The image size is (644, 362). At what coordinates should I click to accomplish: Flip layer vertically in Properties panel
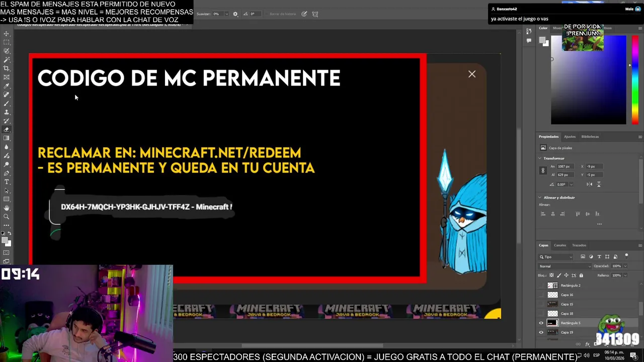(x=599, y=184)
